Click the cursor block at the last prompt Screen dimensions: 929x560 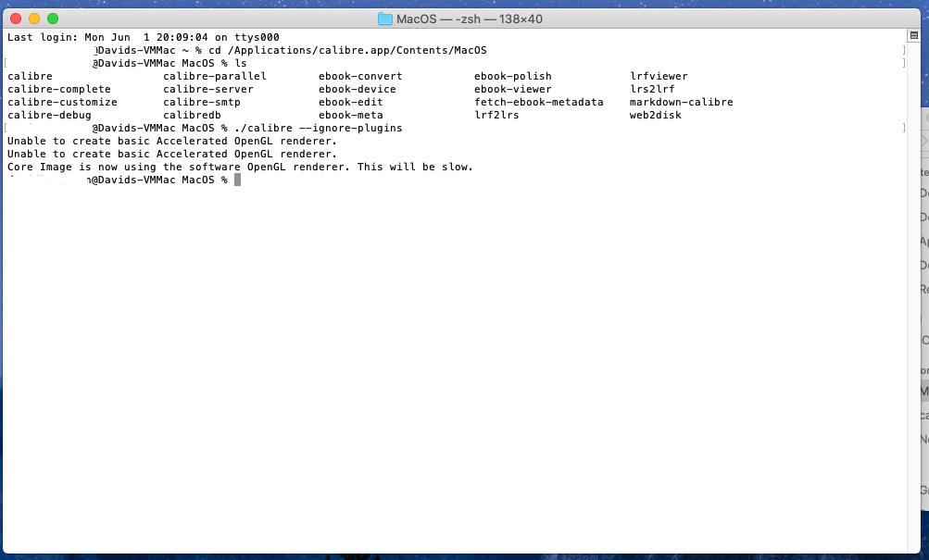[x=238, y=180]
